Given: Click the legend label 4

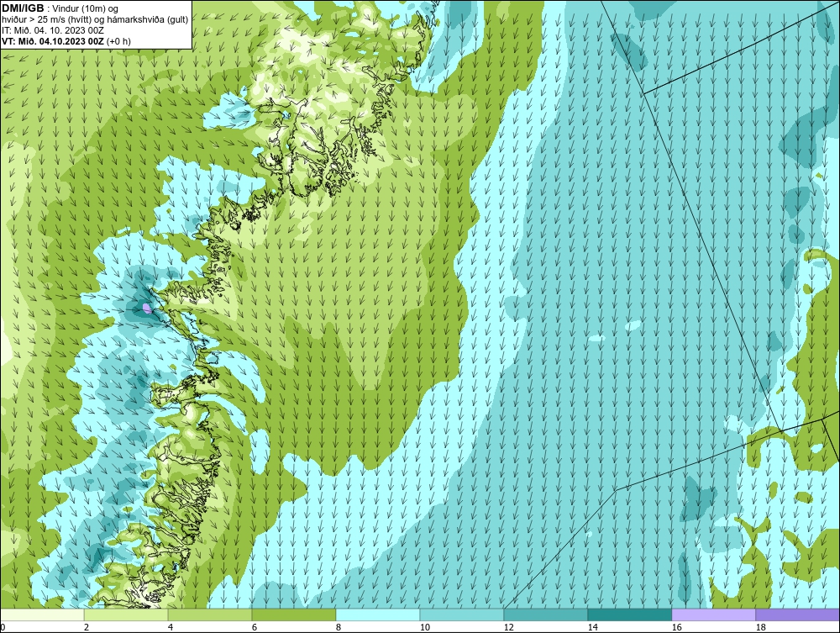Looking at the screenshot, I should 171,627.
